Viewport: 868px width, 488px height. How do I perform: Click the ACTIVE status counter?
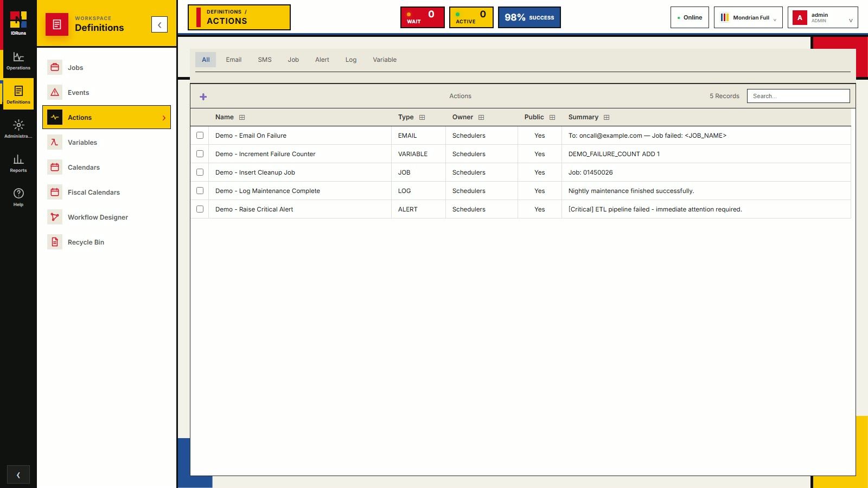(x=471, y=17)
